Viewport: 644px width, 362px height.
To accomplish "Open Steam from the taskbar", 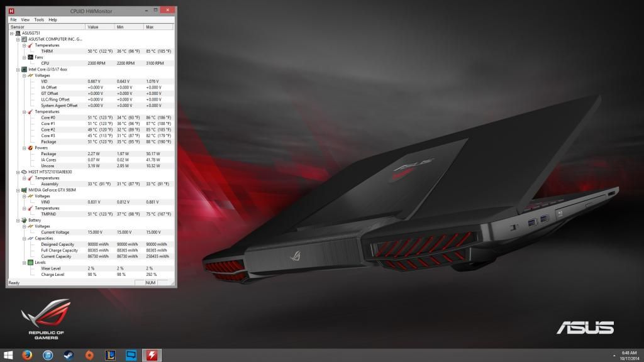I will pos(69,355).
